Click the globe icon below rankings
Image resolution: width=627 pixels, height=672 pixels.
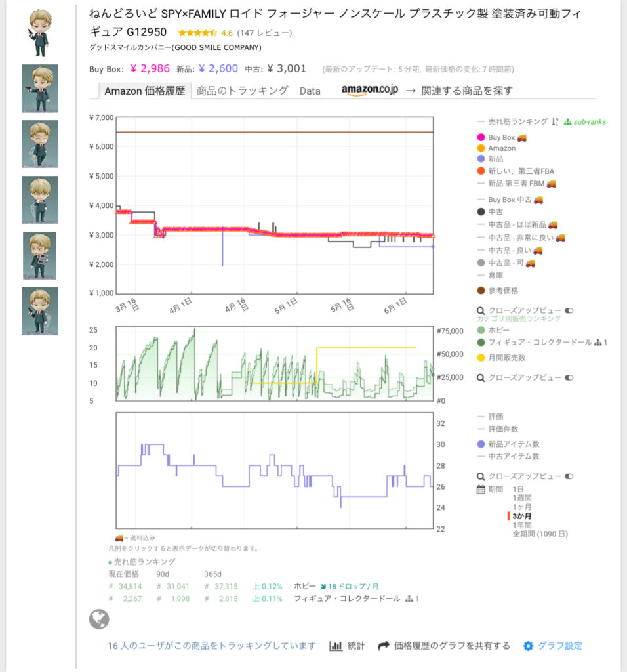tap(99, 619)
